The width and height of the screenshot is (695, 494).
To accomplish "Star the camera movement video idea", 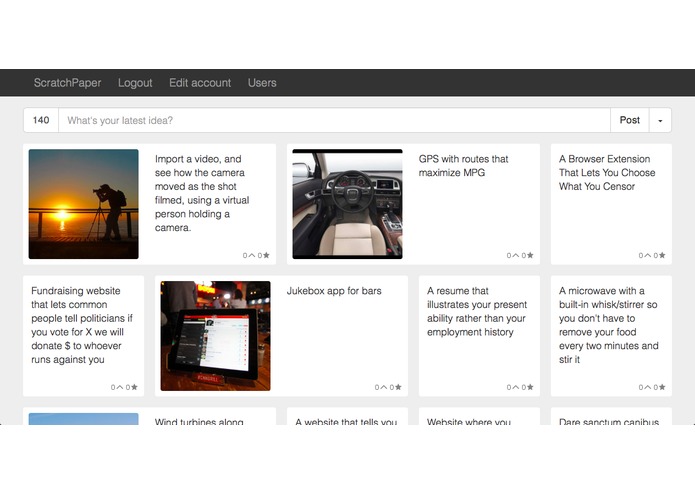I will point(266,255).
